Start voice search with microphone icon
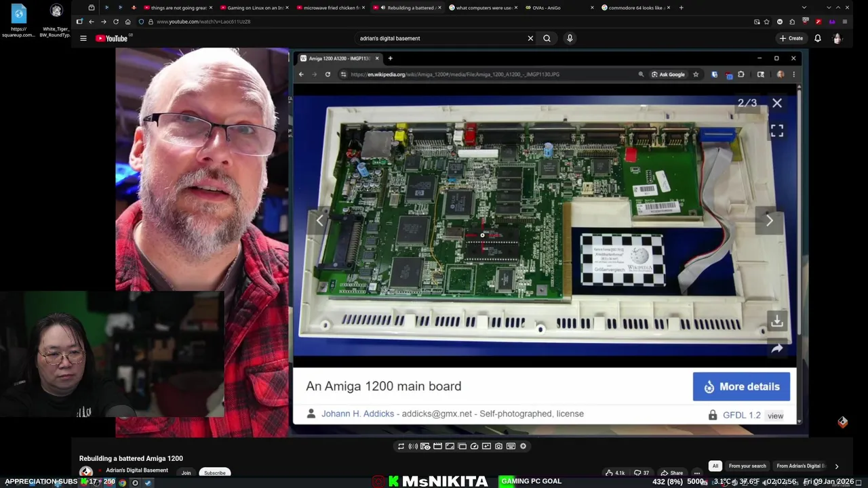868x488 pixels. 570,39
